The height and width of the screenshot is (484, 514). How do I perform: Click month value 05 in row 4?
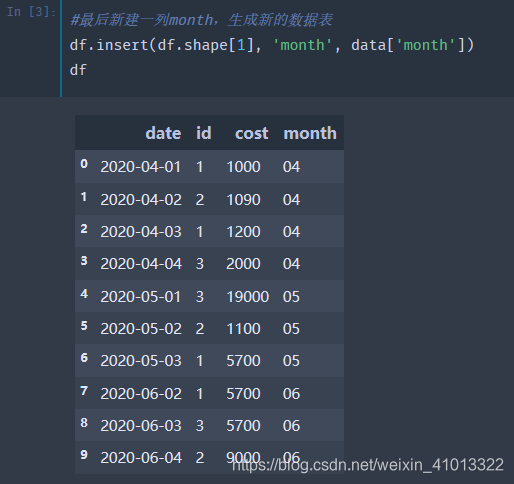tap(291, 297)
